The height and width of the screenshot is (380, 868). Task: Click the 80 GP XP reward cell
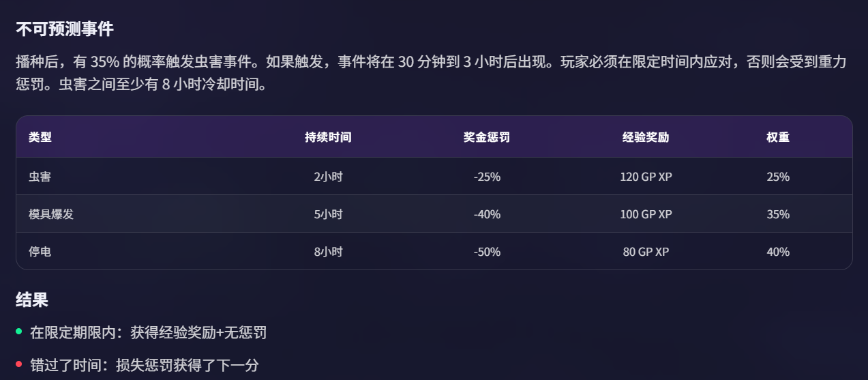646,252
